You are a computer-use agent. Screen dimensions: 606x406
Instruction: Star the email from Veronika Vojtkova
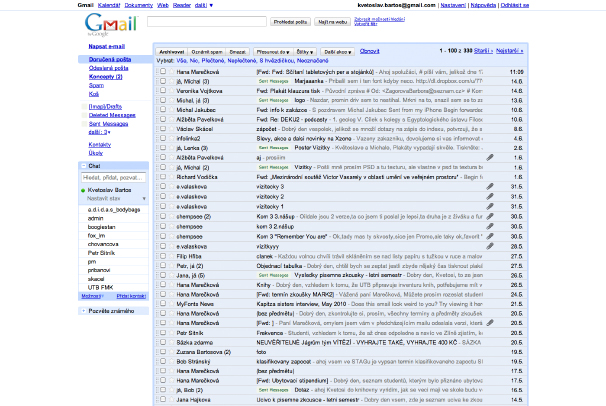coord(172,90)
